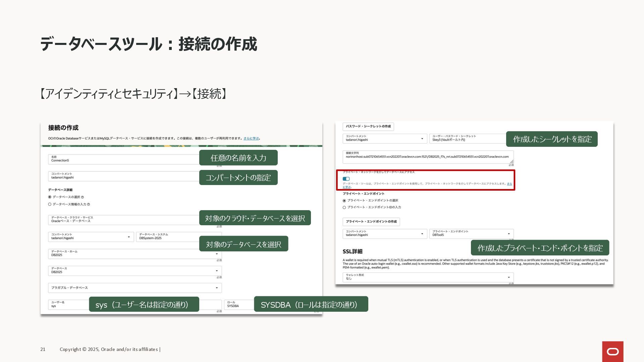Select the データベース情報の入力 radio button
The height and width of the screenshot is (362, 644).
[x=50, y=204]
